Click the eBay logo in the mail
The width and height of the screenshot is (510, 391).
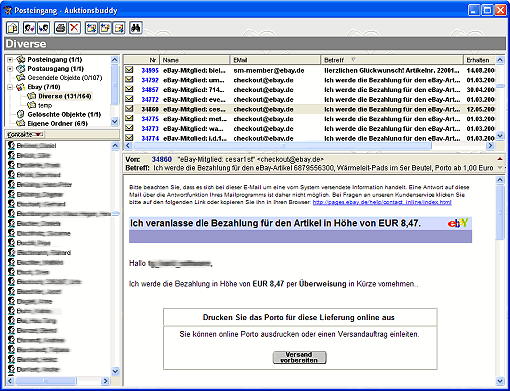(458, 223)
